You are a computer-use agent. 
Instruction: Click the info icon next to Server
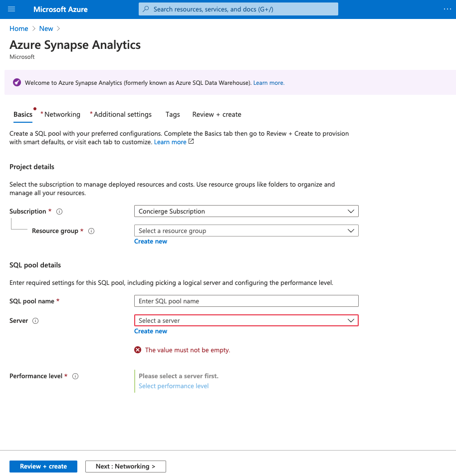pyautogui.click(x=35, y=320)
